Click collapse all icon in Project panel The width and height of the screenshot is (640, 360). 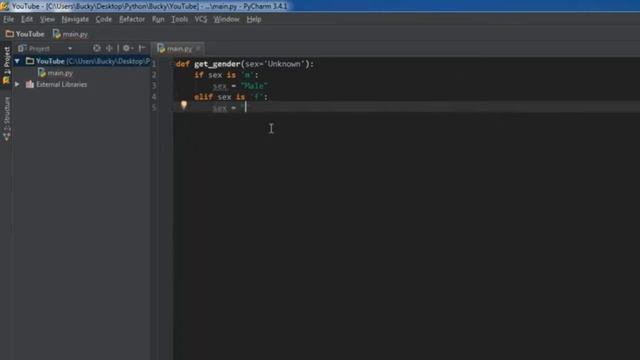pyautogui.click(x=109, y=48)
